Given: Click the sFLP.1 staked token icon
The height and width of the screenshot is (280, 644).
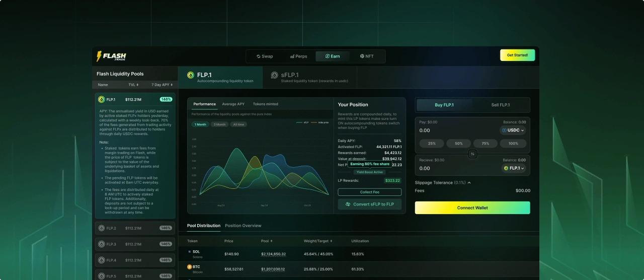Looking at the screenshot, I should click(274, 75).
